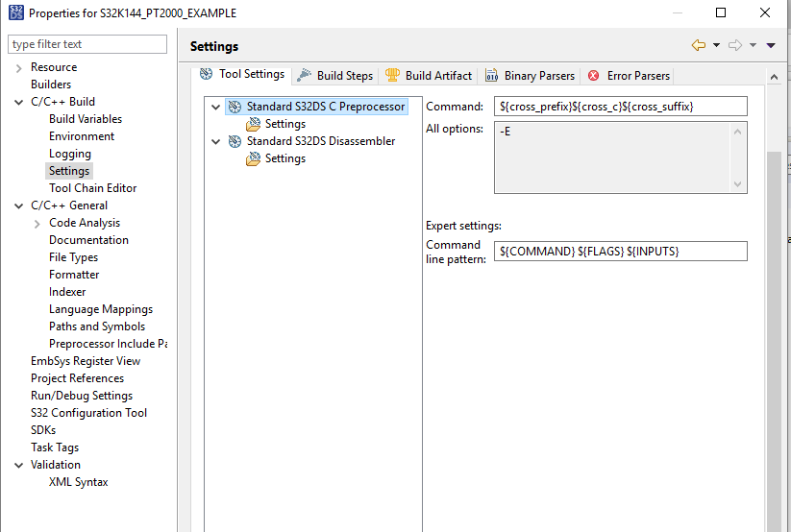
Task: Click the type filter text field
Action: click(x=87, y=44)
